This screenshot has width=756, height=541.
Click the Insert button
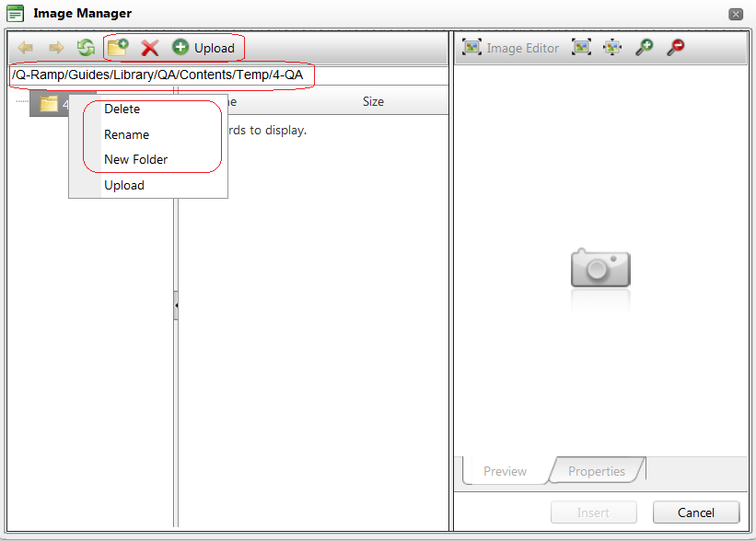point(594,512)
